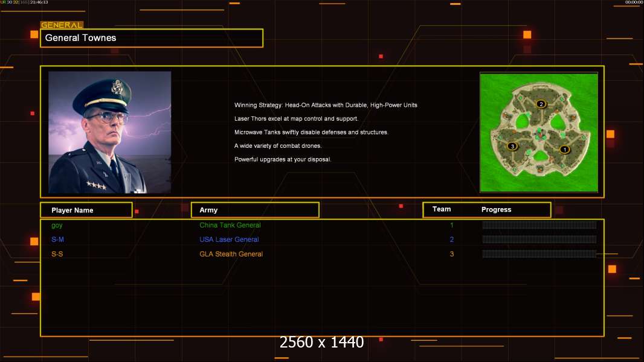This screenshot has width=644, height=362.
Task: Click the General Townes name field
Action: (x=152, y=38)
